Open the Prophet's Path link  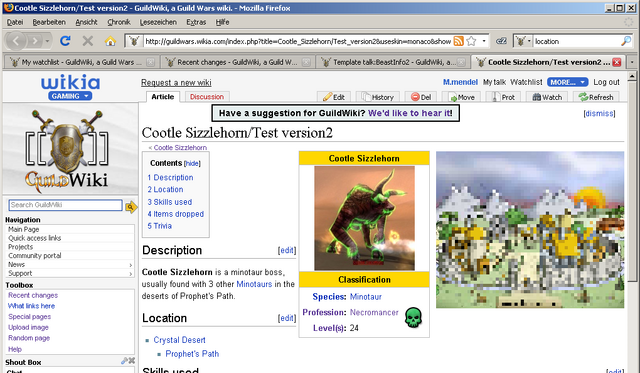click(x=192, y=354)
